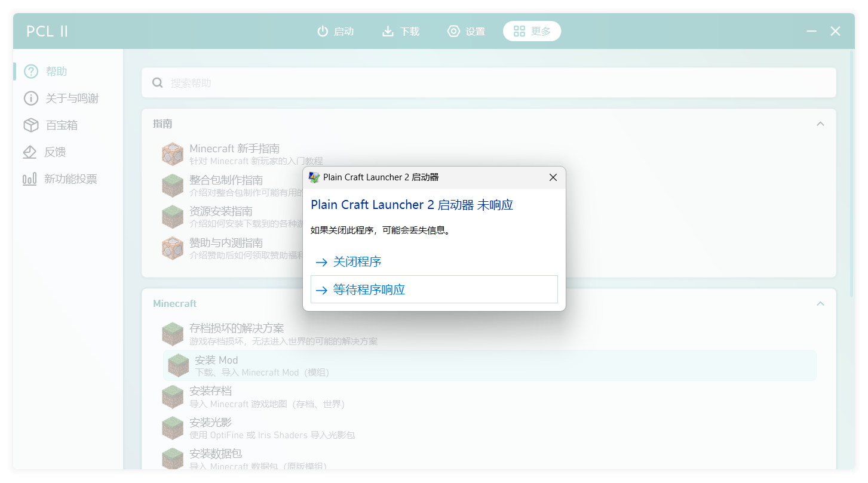
Task: Close the Plain Craft Launcher 2 dialog
Action: pyautogui.click(x=553, y=177)
